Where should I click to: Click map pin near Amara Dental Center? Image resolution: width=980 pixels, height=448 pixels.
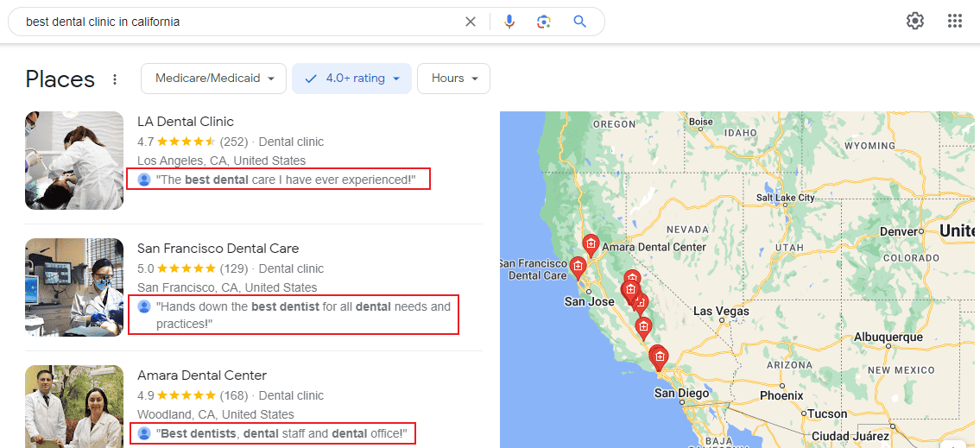[x=591, y=243]
